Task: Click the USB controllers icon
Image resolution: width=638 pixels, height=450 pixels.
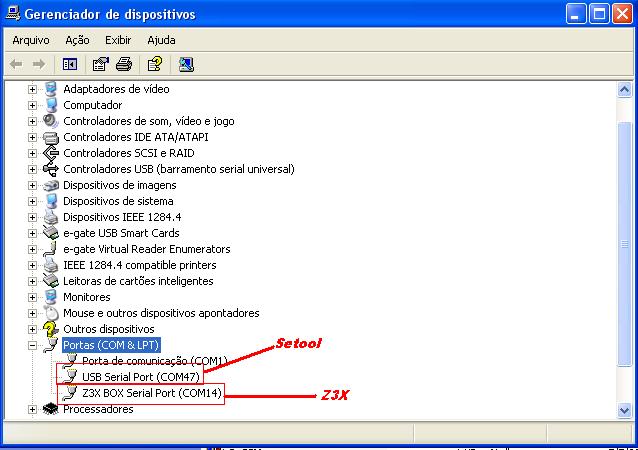Action: pyautogui.click(x=51, y=169)
